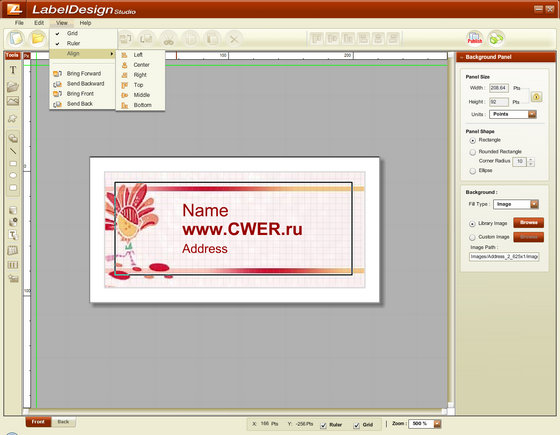Viewport: 560px width, 435px height.
Task: Click Corner Radius stepper arrows
Action: 531,162
